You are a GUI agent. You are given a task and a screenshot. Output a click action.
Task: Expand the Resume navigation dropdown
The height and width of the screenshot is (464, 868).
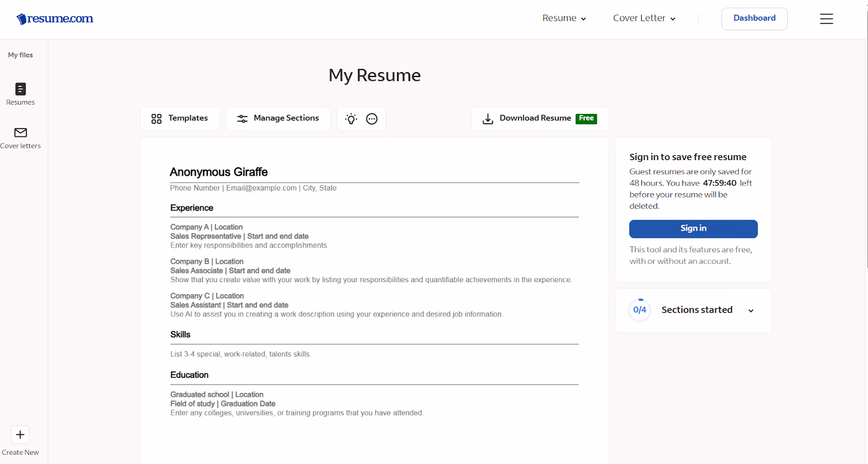(564, 18)
